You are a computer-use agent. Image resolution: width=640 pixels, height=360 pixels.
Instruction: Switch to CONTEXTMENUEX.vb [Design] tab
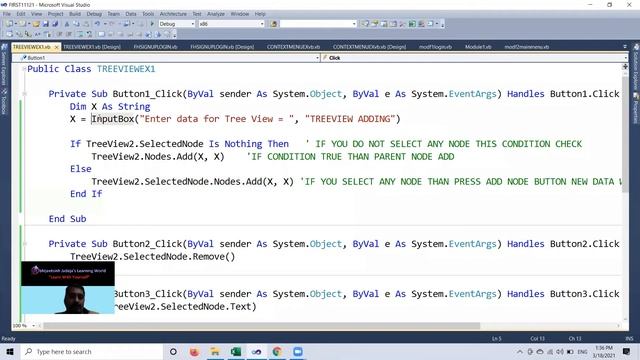[x=369, y=47]
